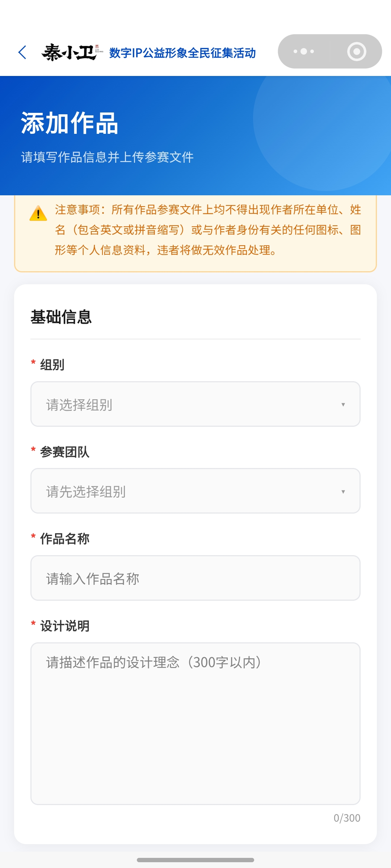Open the 请选择组别 dropdown
Image resolution: width=391 pixels, height=868 pixels.
coord(195,404)
